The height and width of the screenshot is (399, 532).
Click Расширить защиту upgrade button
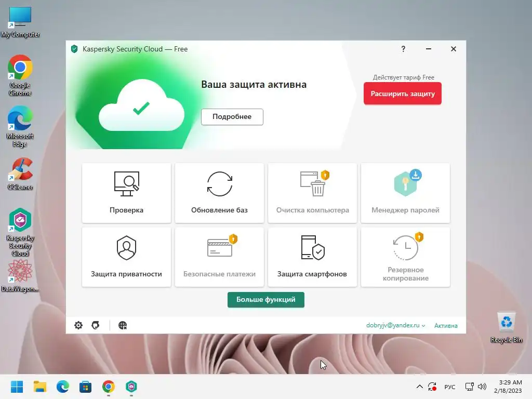point(403,94)
